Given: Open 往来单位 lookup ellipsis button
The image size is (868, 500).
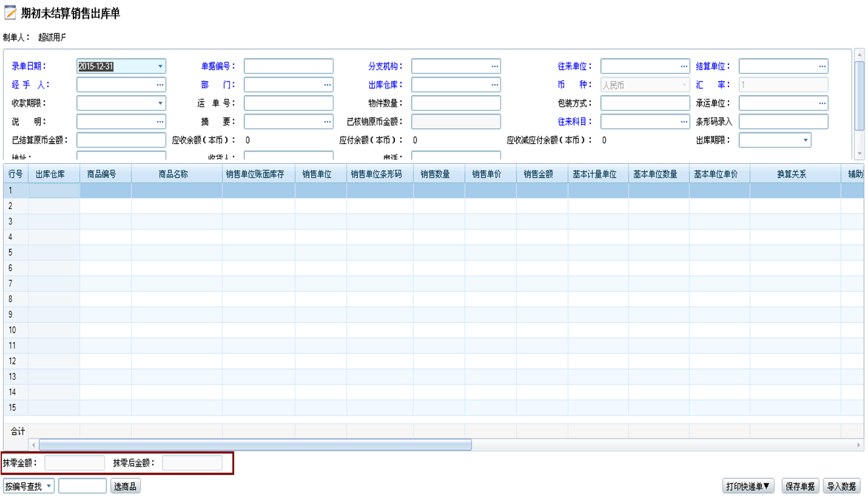Looking at the screenshot, I should coord(685,66).
